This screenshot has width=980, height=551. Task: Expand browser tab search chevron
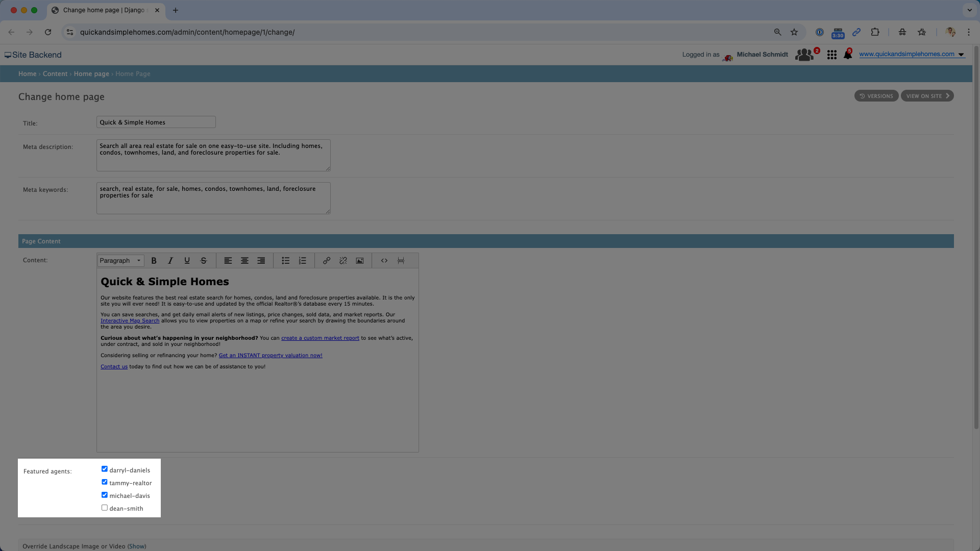pyautogui.click(x=969, y=10)
